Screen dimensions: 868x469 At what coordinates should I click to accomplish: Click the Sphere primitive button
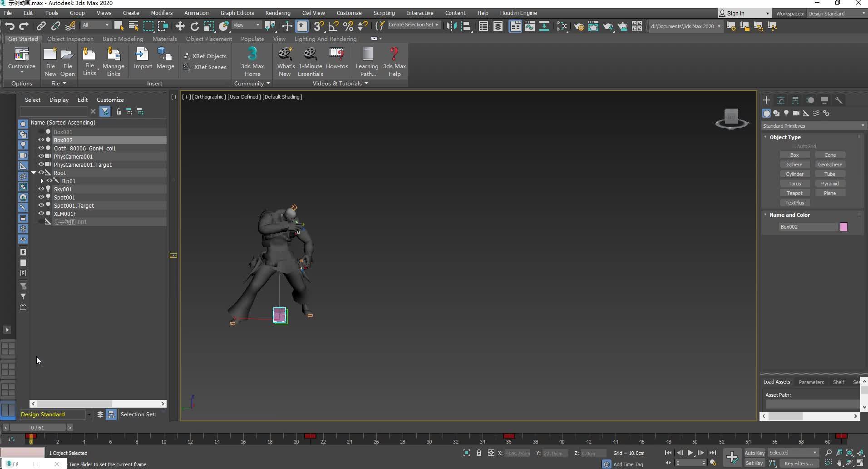coord(794,165)
